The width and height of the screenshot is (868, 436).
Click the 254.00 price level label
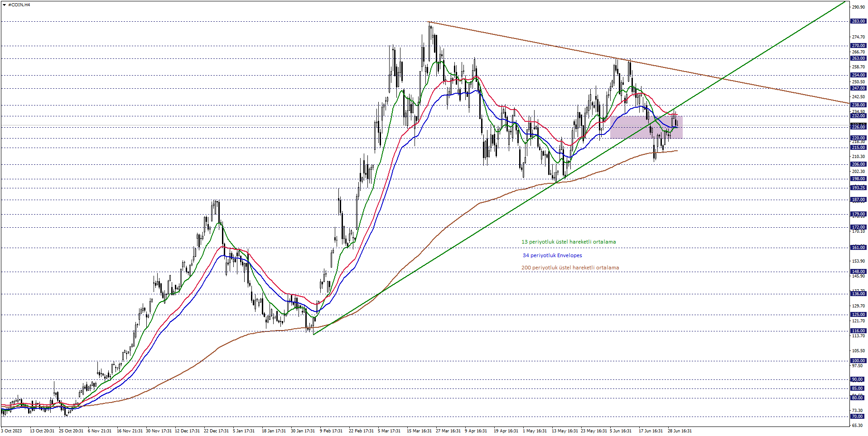pyautogui.click(x=858, y=75)
